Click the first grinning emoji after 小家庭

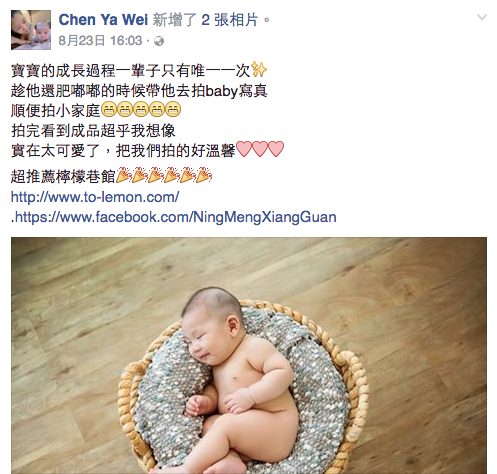tap(108, 110)
